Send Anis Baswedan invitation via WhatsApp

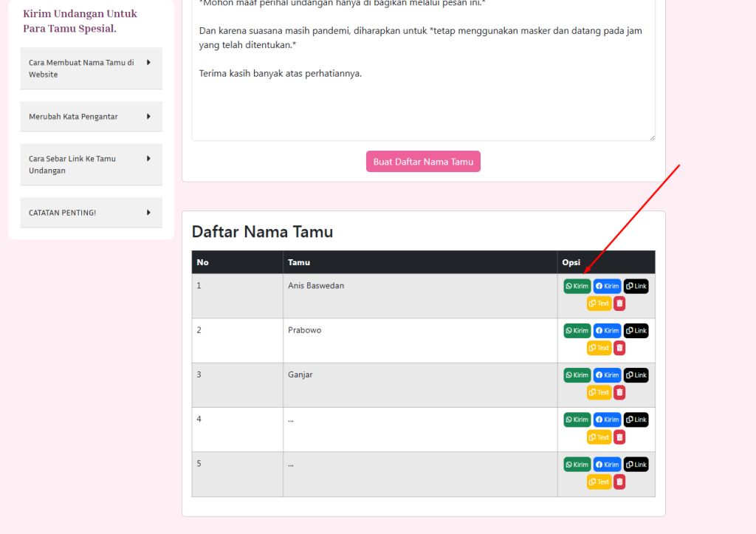577,286
